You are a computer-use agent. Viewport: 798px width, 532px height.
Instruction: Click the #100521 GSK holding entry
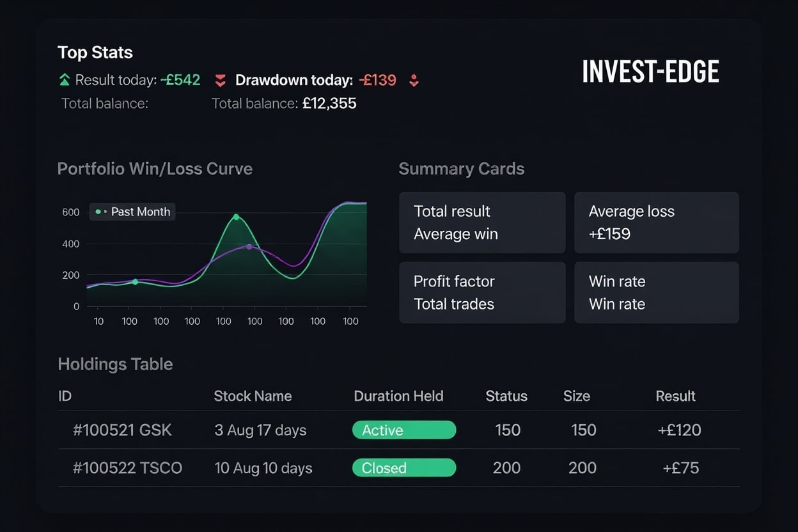pyautogui.click(x=122, y=430)
